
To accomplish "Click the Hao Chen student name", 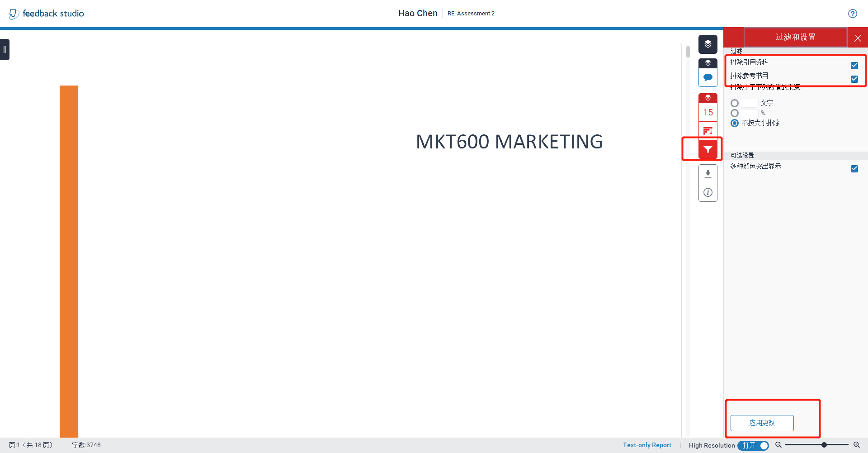I will point(418,14).
